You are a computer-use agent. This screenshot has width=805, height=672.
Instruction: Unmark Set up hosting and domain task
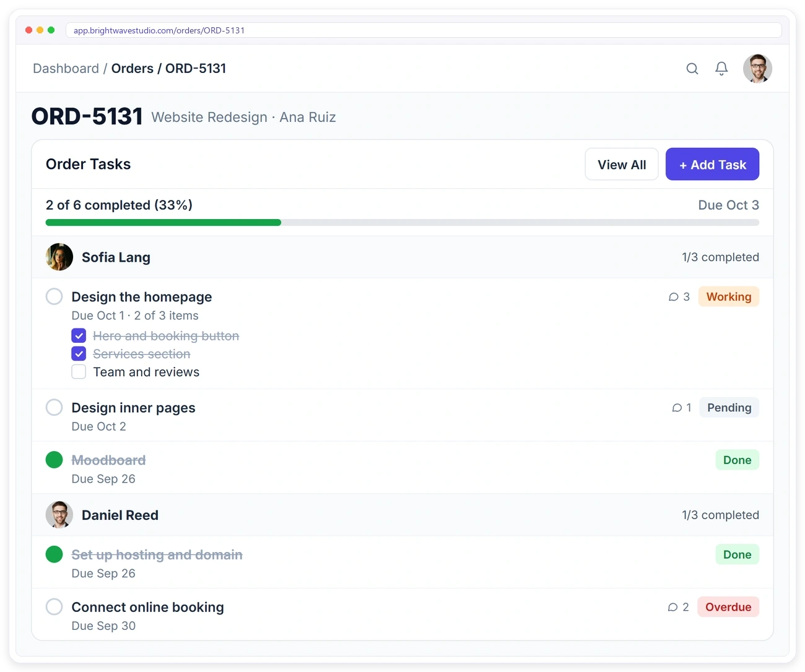(54, 554)
